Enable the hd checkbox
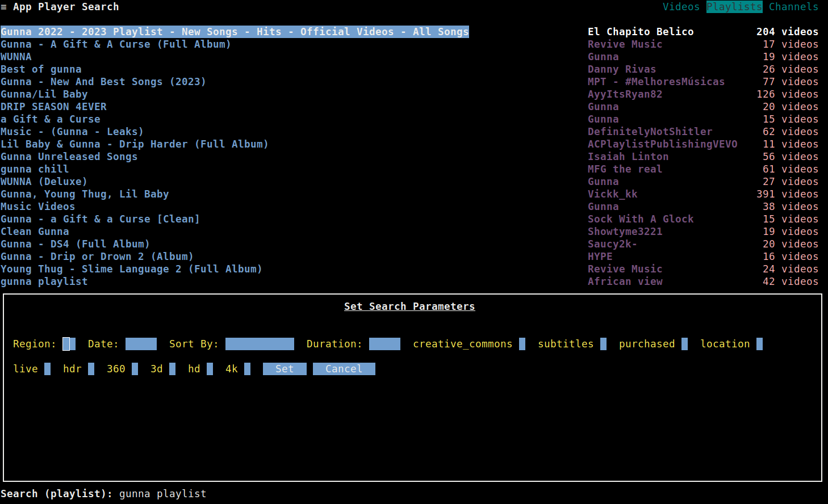The width and height of the screenshot is (828, 504). (x=210, y=369)
